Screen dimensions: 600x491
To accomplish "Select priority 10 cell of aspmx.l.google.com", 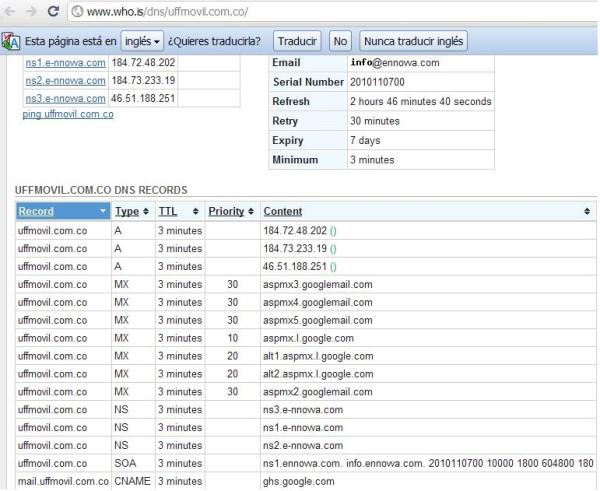I will click(x=233, y=339).
